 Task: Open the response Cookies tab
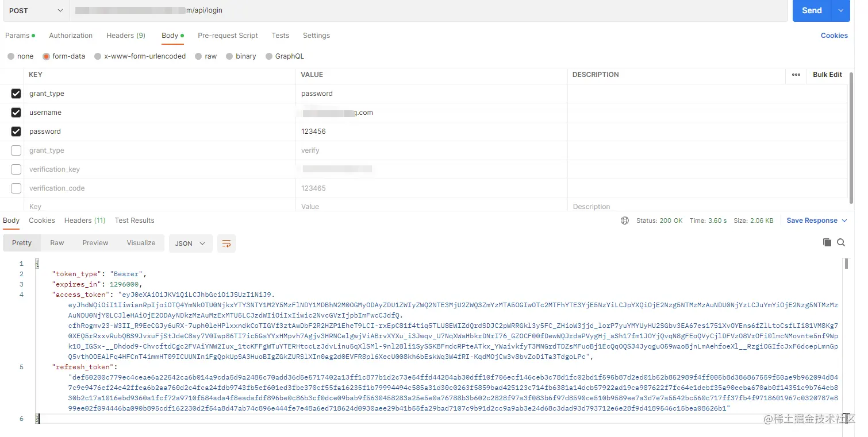pyautogui.click(x=42, y=221)
